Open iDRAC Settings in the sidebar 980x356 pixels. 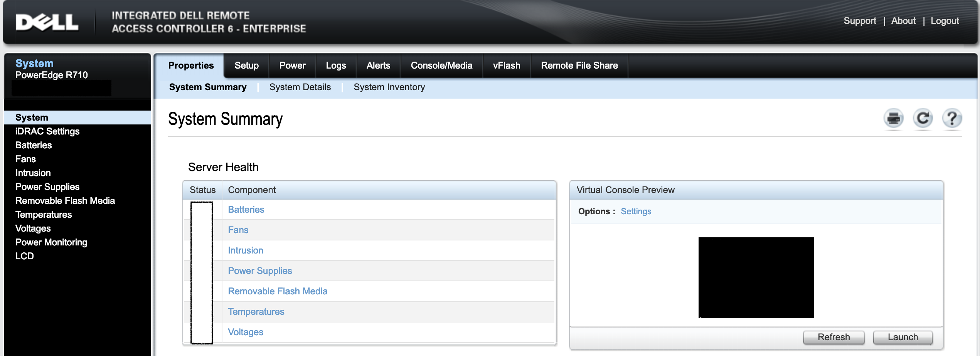[47, 131]
